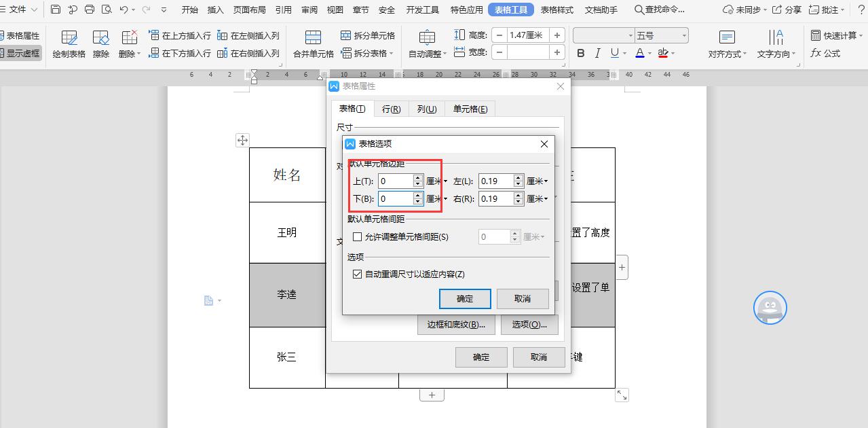Click the Save icon in quick toolbar

click(56, 10)
